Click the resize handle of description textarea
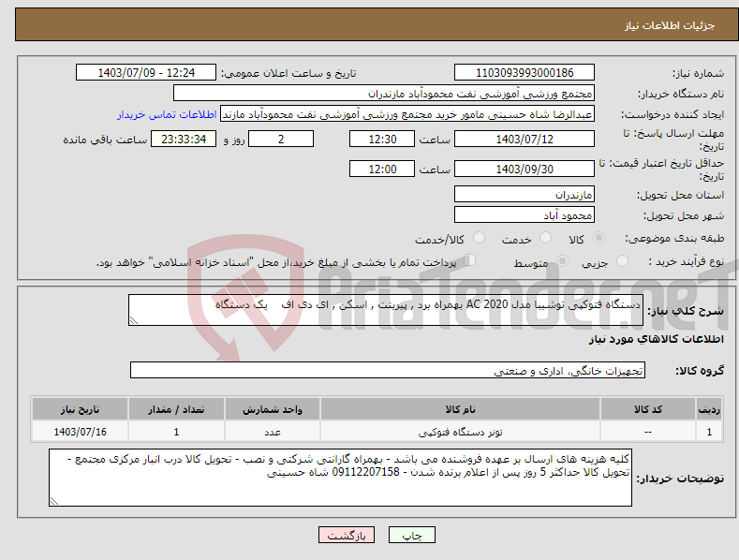 133,321
